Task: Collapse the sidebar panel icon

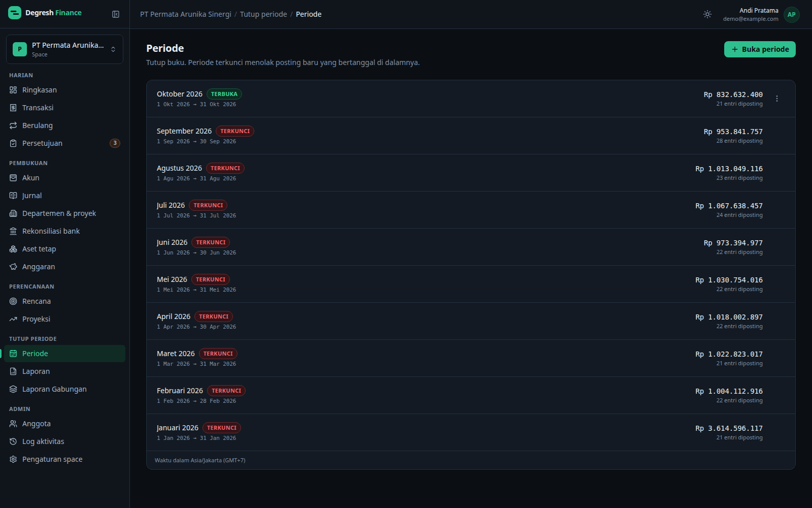Action: click(116, 14)
